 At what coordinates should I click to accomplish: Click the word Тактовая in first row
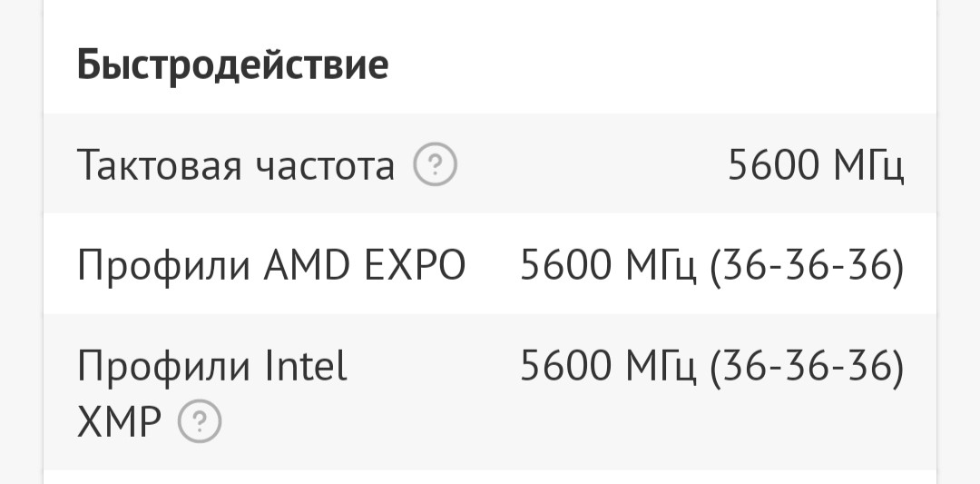[160, 165]
